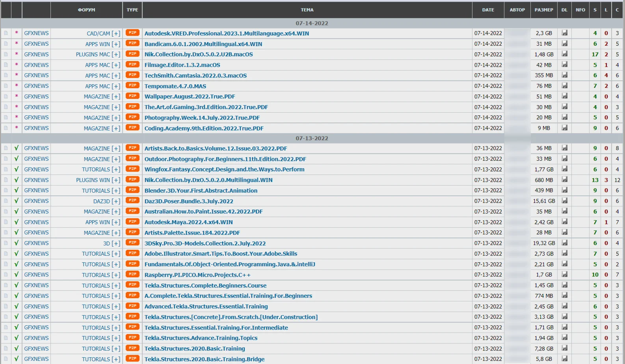Expand the [+] beside CAD/CAM in the Autodesk.VRED row
The width and height of the screenshot is (625, 364).
(116, 33)
